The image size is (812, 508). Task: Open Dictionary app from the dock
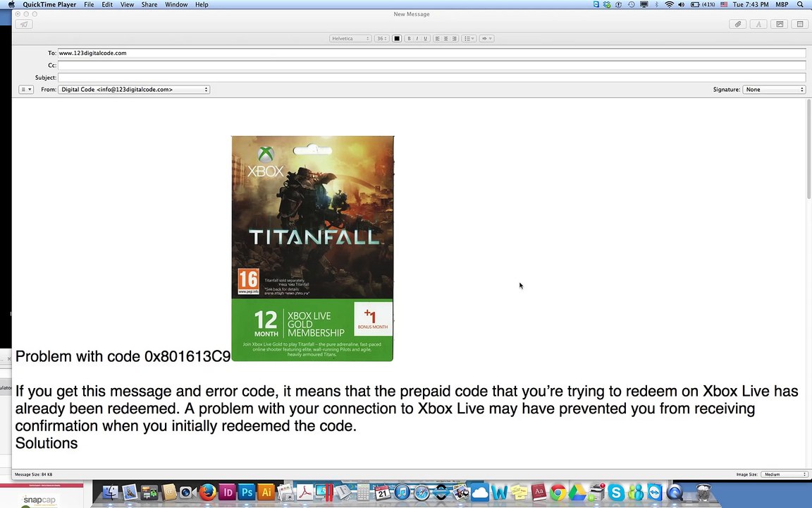tap(539, 492)
